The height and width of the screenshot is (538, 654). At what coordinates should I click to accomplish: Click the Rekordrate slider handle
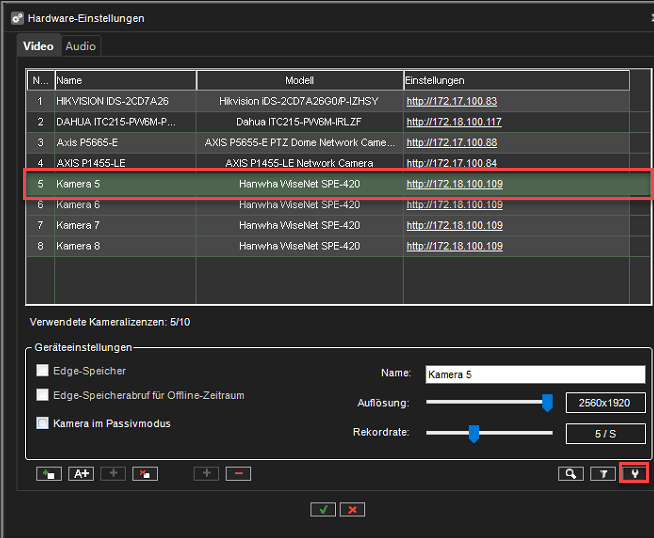point(474,433)
